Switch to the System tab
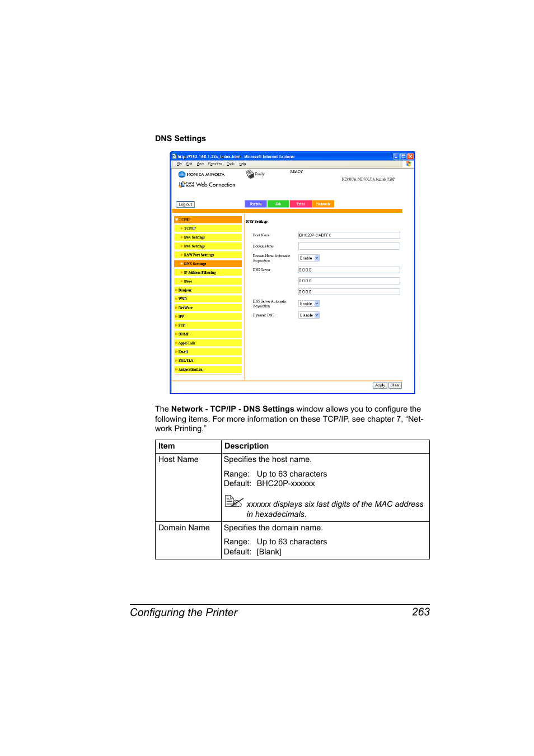This screenshot has width=534, height=756. [x=256, y=204]
